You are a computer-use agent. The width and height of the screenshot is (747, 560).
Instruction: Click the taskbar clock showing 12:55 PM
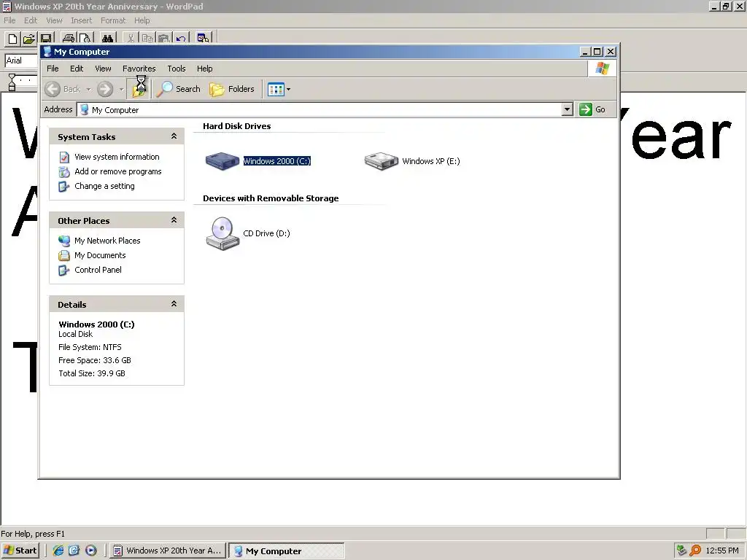pyautogui.click(x=721, y=551)
